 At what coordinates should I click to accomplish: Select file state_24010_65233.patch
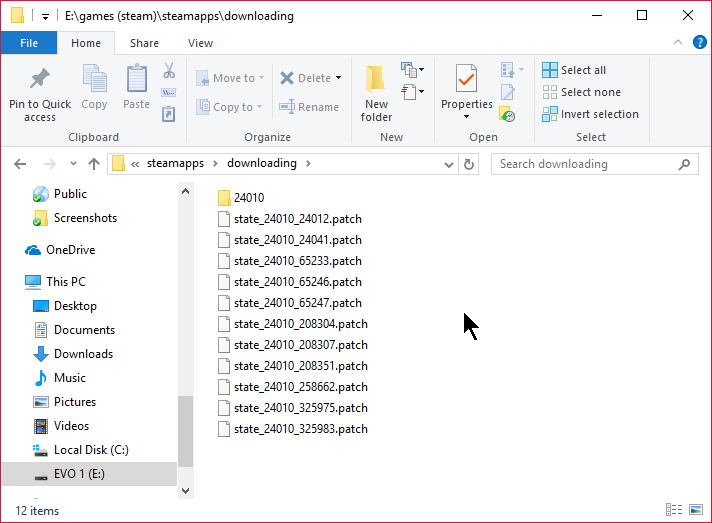pos(290,261)
